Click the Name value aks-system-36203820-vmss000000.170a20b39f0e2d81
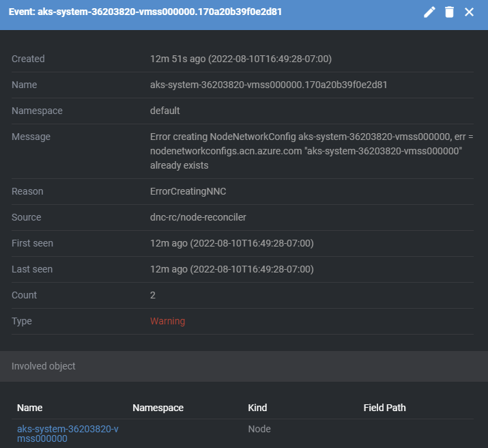 click(x=269, y=85)
